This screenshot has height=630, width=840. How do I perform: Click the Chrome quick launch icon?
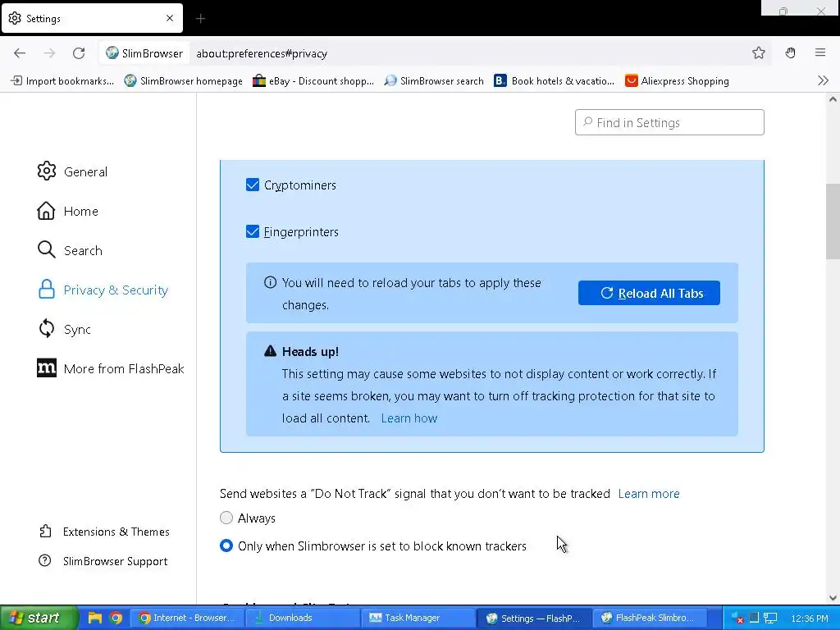116,618
